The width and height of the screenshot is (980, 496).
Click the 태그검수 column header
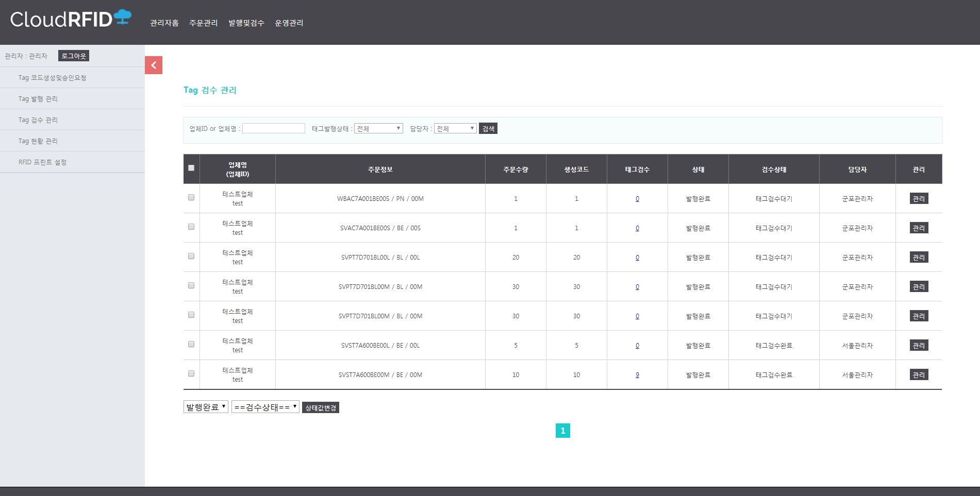[x=637, y=169]
